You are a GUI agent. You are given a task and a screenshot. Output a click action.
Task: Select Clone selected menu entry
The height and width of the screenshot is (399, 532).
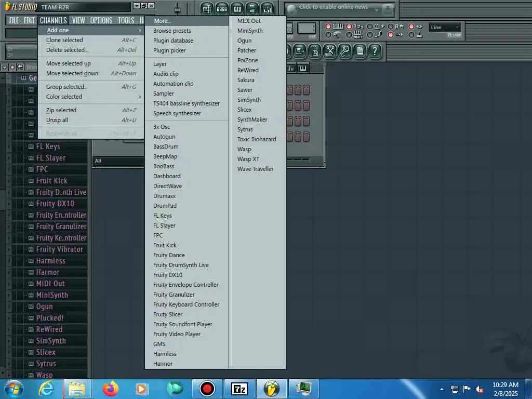click(x=91, y=40)
